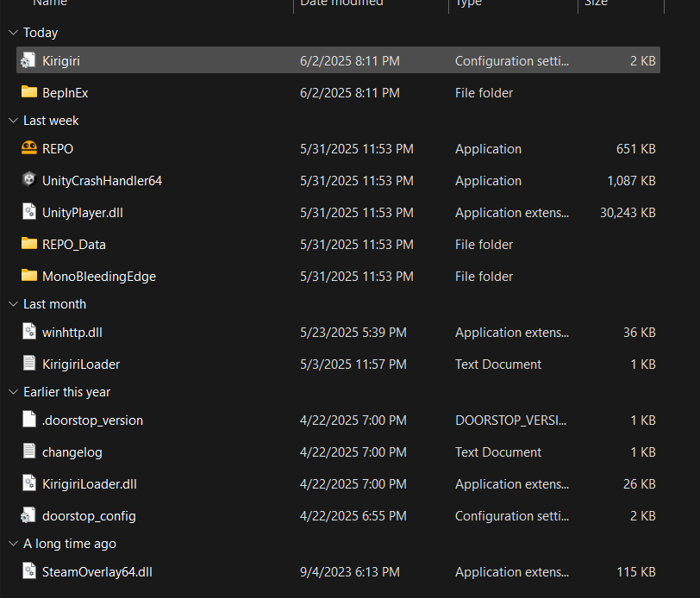The width and height of the screenshot is (700, 598).
Task: Select the MonoBleedingEdge folder icon
Action: (28, 276)
